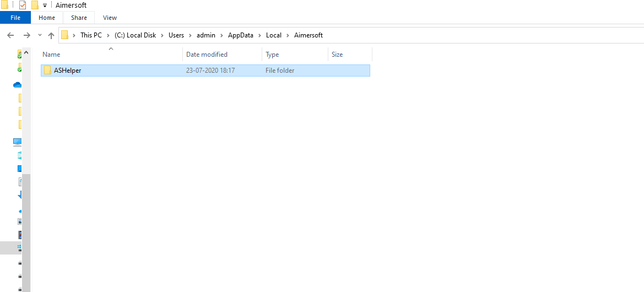The image size is (644, 292).
Task: Click the folder icon at the start of the address bar
Action: coord(65,35)
